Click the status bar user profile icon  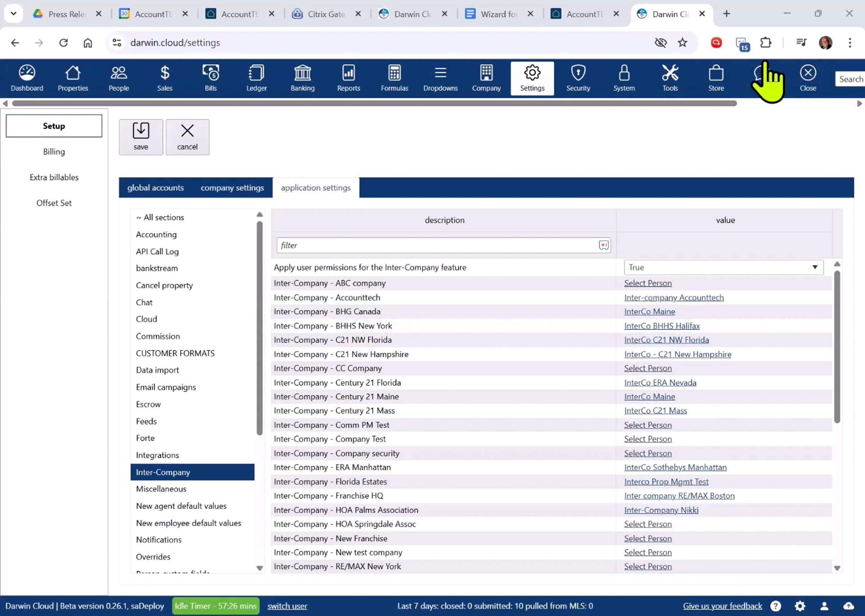[824, 606]
